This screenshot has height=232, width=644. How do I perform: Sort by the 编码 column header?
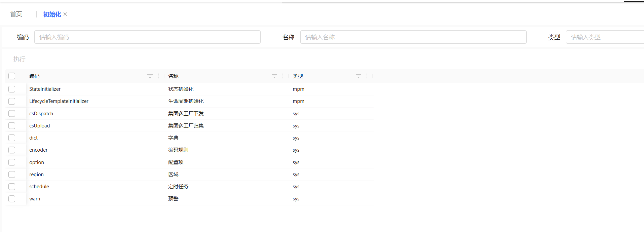34,76
